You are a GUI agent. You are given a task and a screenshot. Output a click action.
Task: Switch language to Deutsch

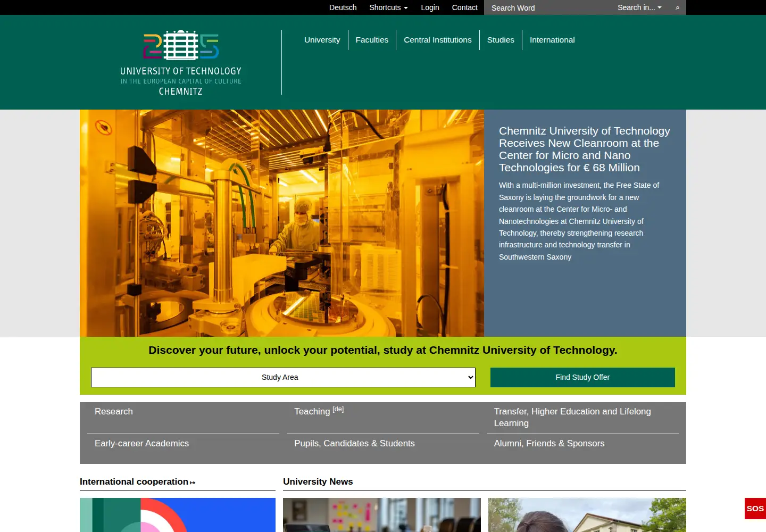[343, 7]
